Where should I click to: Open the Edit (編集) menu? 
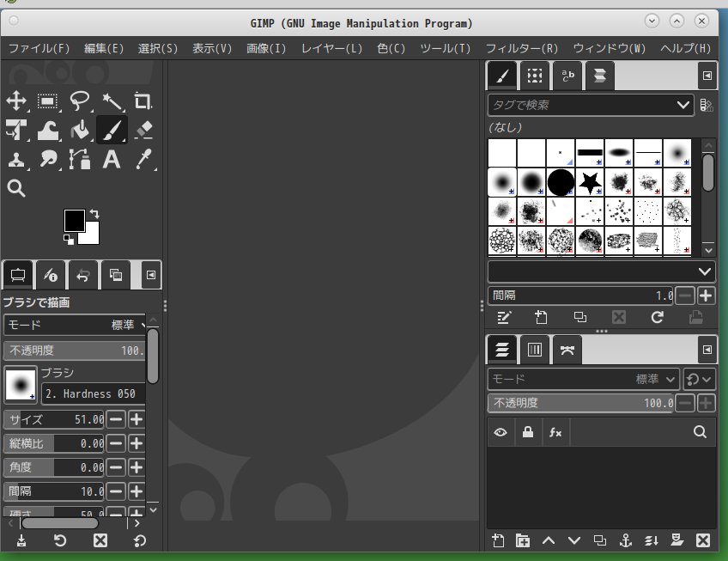click(104, 48)
